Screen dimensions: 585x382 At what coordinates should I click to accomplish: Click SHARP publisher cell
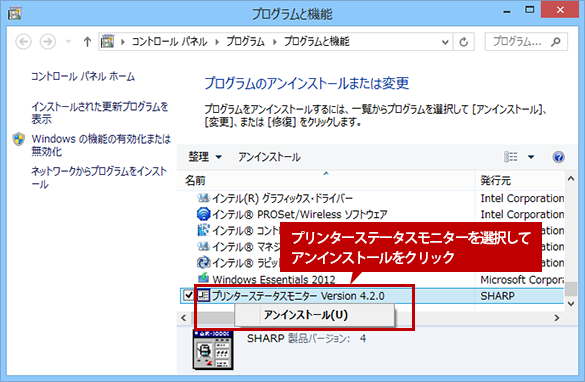click(x=497, y=296)
